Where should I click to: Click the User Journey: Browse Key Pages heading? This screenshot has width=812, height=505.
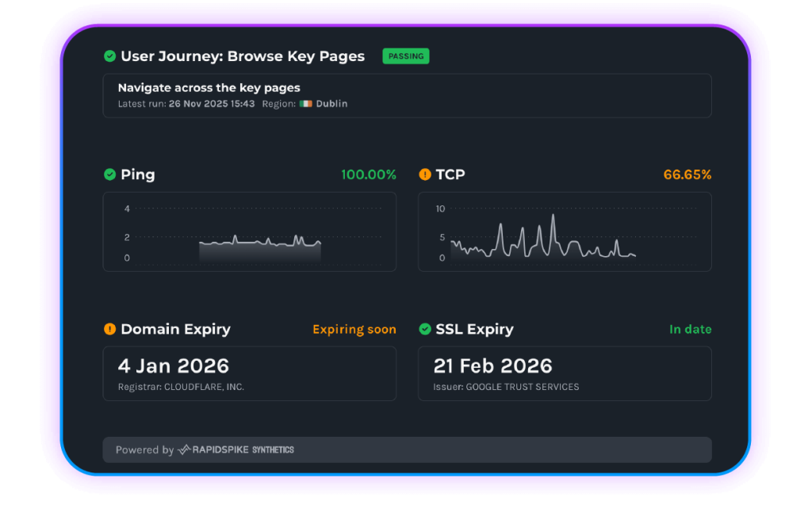[x=243, y=56]
